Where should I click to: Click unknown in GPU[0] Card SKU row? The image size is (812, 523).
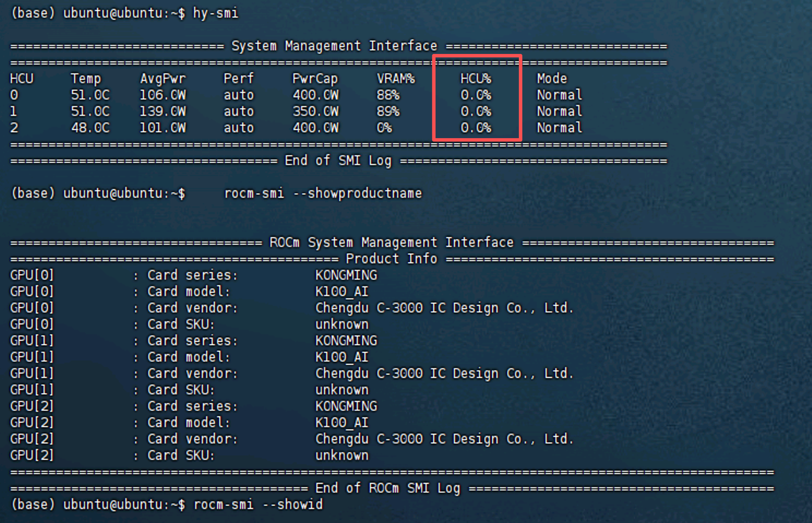(342, 324)
